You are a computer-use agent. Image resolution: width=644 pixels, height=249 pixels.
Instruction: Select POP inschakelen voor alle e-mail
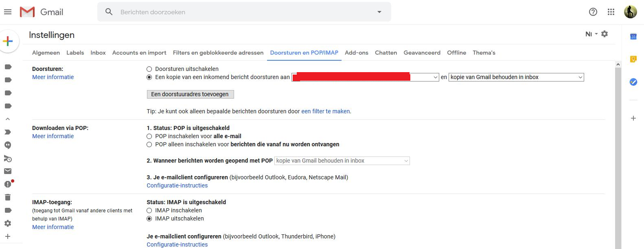[x=149, y=137]
